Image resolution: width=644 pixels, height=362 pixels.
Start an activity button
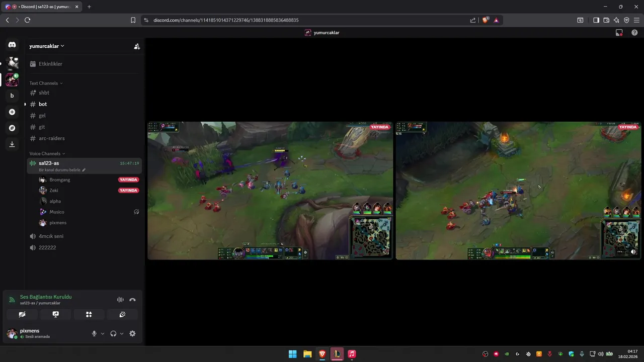point(89,314)
